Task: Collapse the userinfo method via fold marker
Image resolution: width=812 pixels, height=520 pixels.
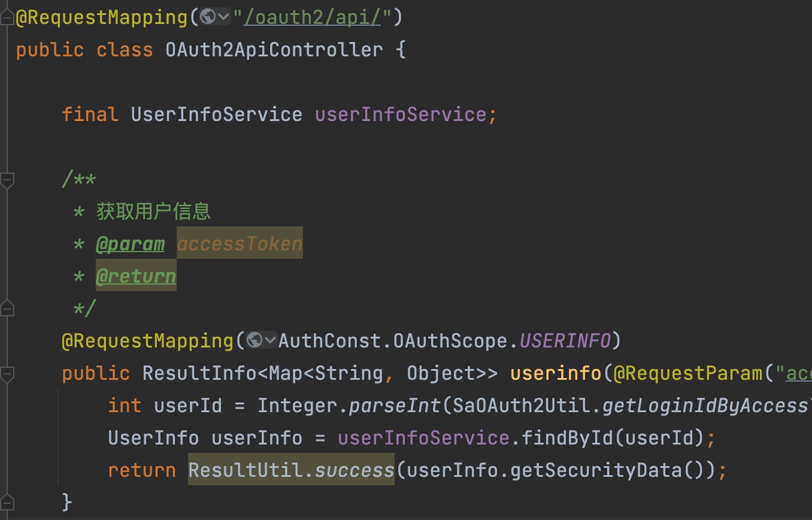Action: coord(8,373)
